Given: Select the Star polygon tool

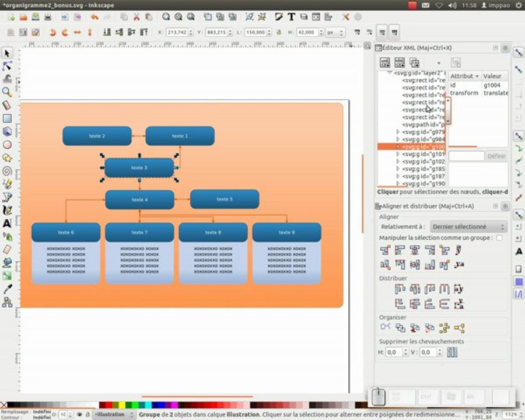Looking at the screenshot, I should coord(7,157).
